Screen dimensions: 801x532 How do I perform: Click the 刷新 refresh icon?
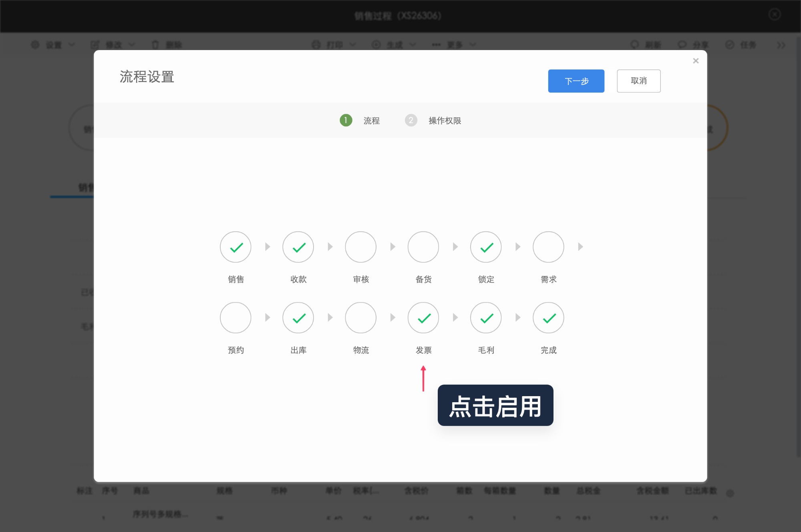coord(634,45)
